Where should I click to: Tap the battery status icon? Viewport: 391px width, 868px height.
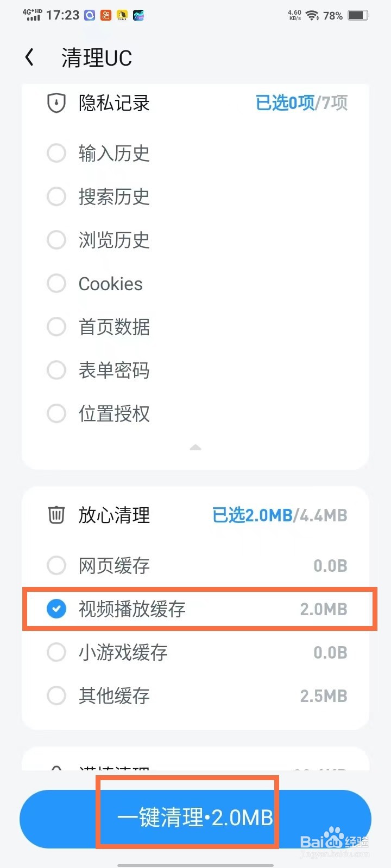358,15
